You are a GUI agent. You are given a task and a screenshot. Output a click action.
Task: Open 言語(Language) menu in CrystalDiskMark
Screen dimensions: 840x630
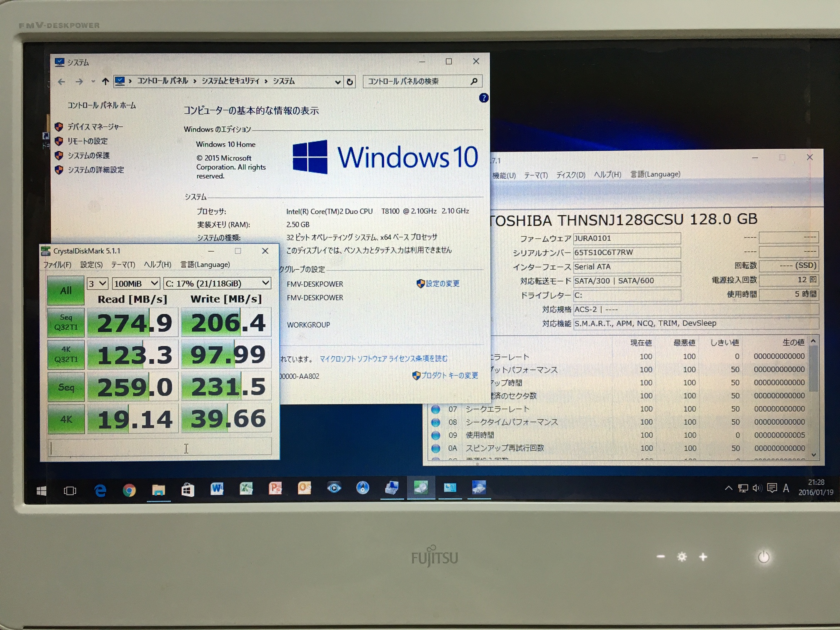click(205, 265)
